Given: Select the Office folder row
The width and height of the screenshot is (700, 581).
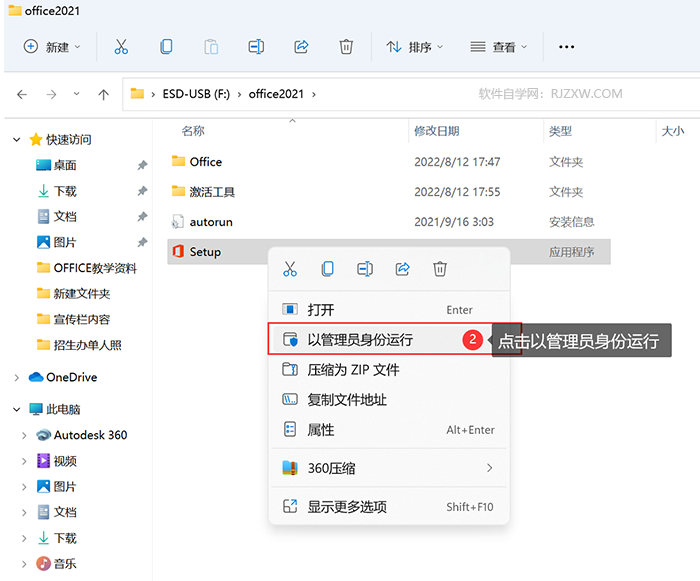Looking at the screenshot, I should pos(389,162).
